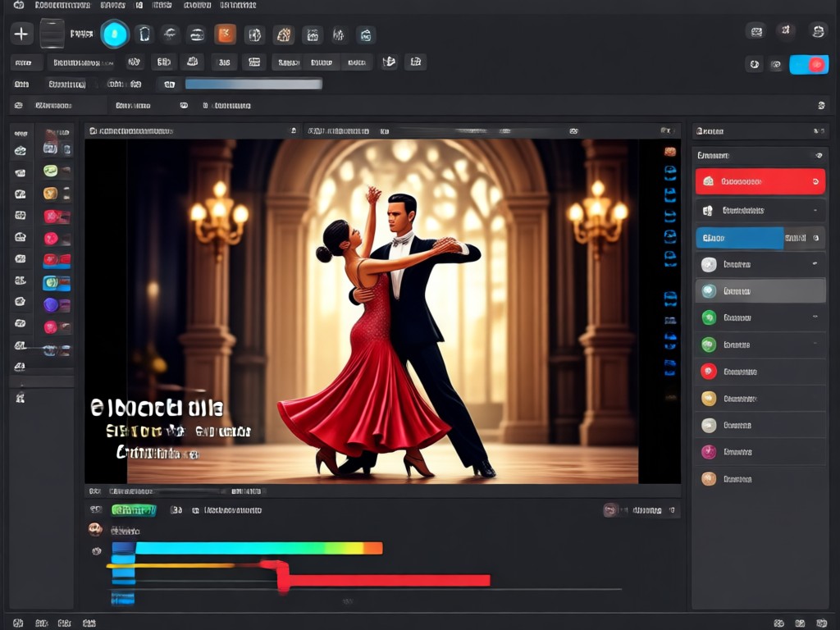Select the long red clip on the timeline
840x630 pixels.
[390, 581]
